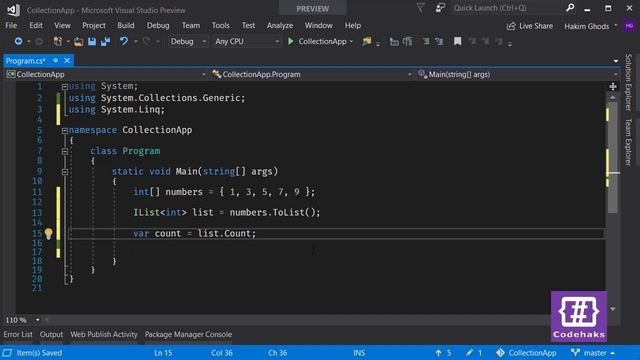
Task: Open the Package Manager Console tab
Action: 188,334
